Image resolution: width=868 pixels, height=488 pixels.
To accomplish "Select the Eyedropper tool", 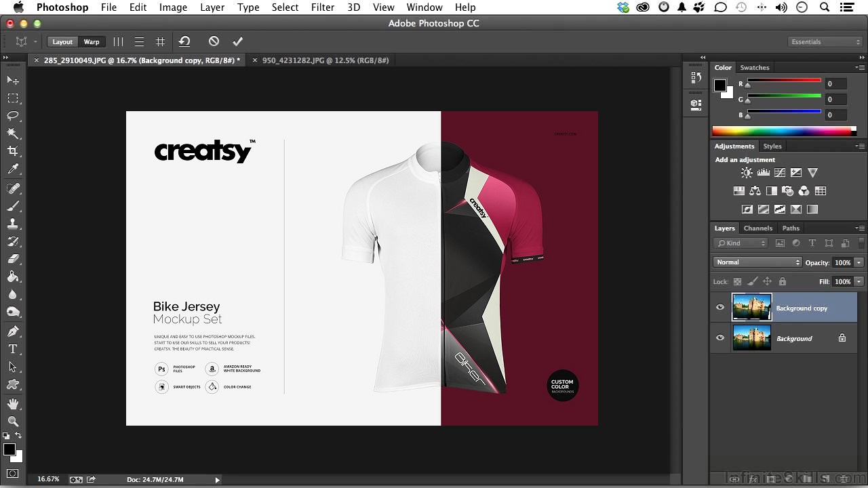I will pos(13,169).
